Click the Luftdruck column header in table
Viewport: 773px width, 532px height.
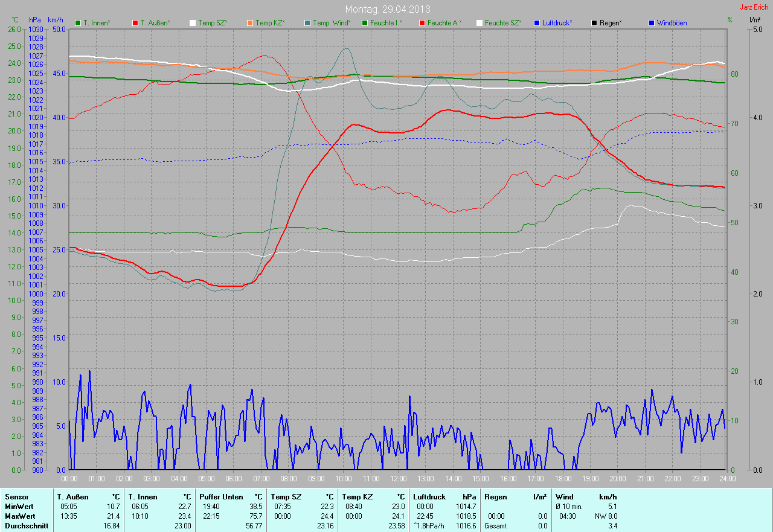[429, 496]
